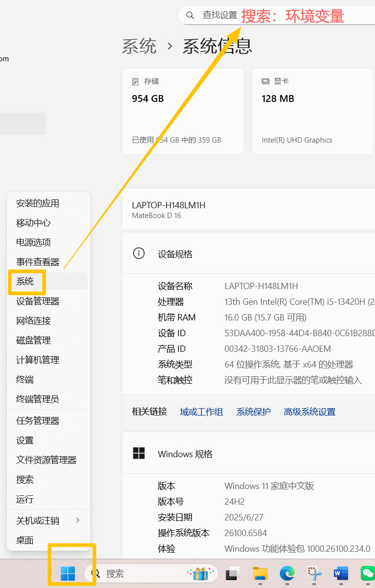Click the Windows 功能体验包 value
Screen dimensions: 375x588
pos(298,548)
